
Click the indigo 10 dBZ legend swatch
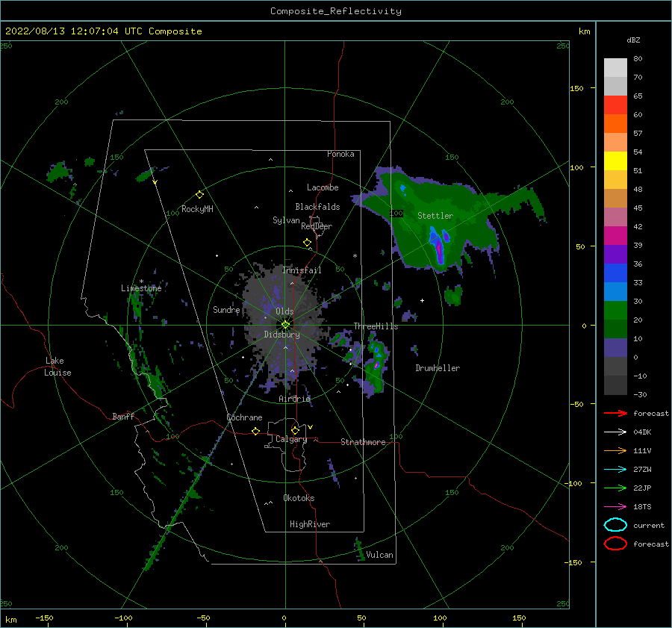[x=615, y=348]
